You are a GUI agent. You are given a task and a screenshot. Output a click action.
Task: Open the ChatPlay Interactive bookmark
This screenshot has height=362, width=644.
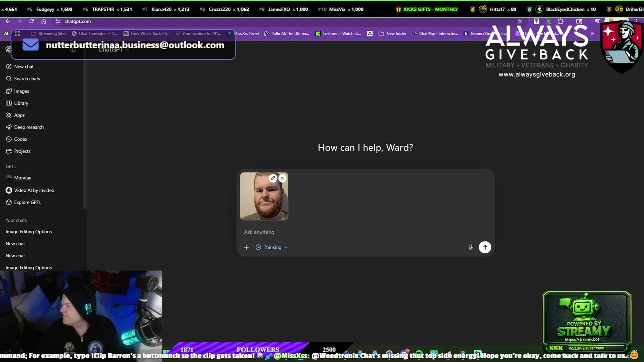coord(435,33)
